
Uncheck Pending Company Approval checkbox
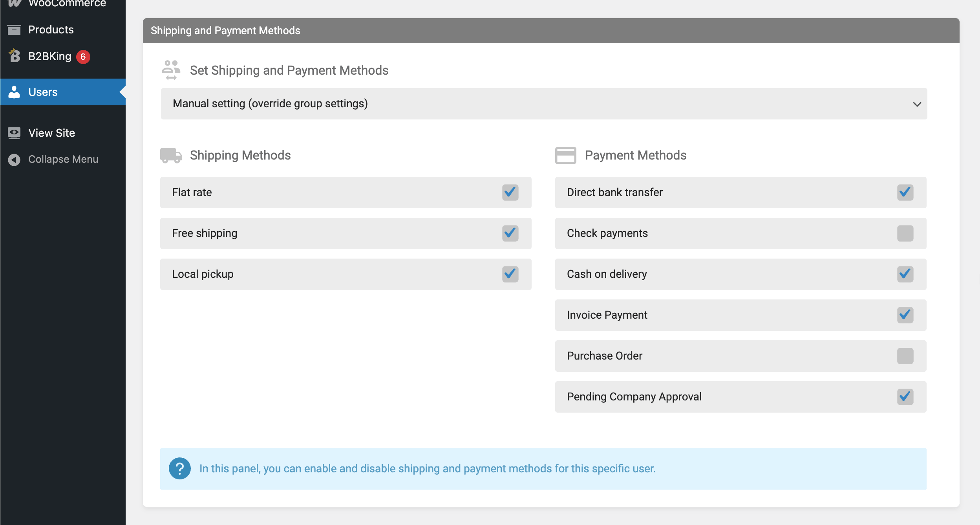[x=905, y=397]
